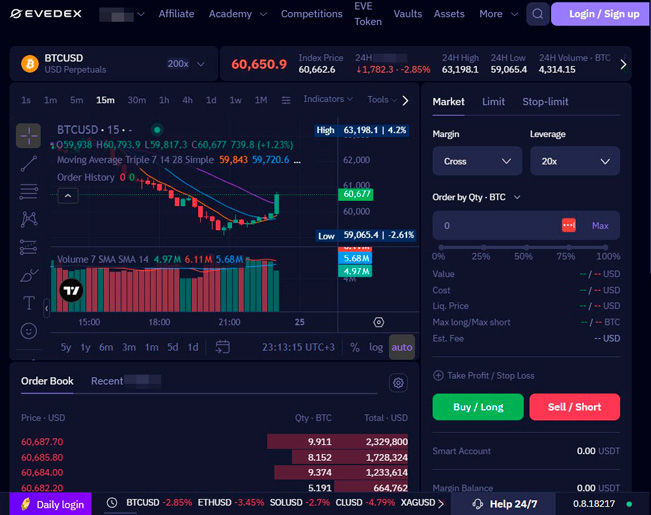Viewport: 651px width, 515px height.
Task: Collapse the drawing toolbar side arrow
Action: [x=46, y=308]
